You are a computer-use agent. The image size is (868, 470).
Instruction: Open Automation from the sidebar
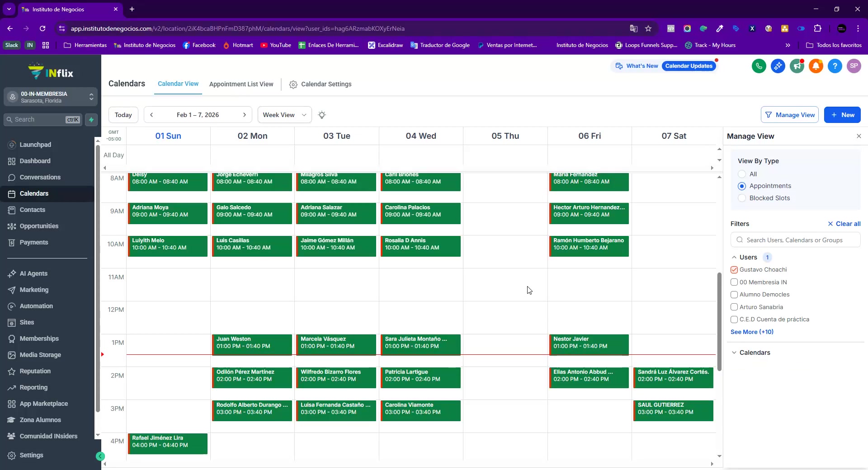36,306
